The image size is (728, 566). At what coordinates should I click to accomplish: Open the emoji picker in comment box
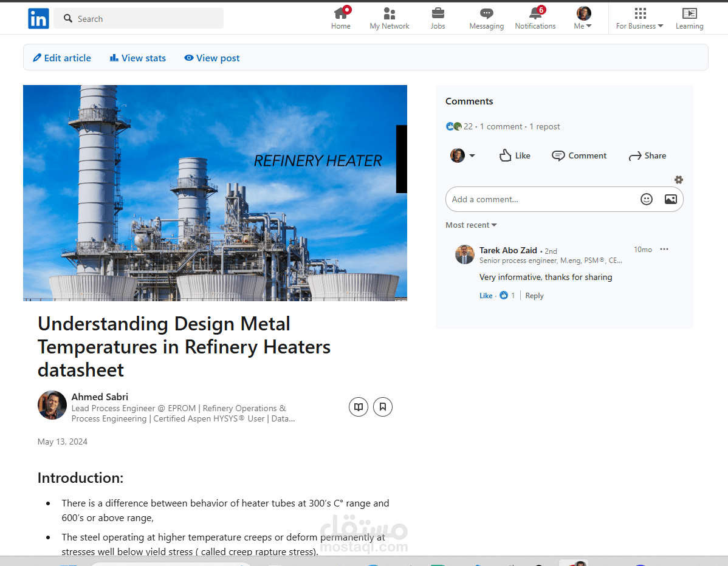[x=647, y=199]
